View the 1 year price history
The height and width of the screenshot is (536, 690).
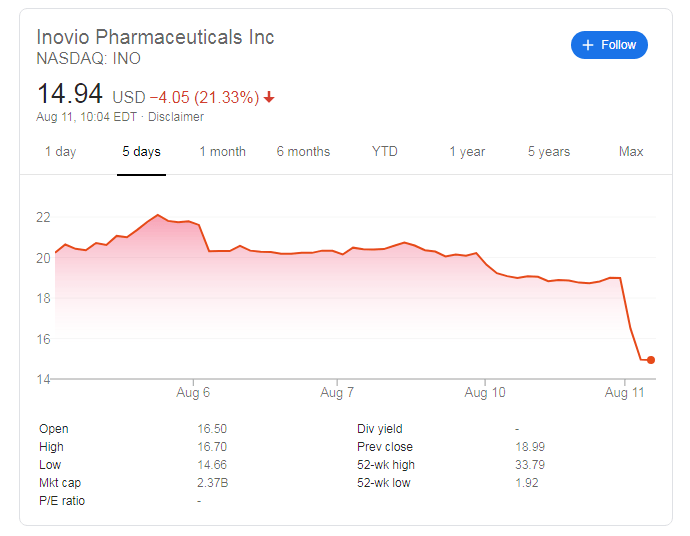click(467, 151)
